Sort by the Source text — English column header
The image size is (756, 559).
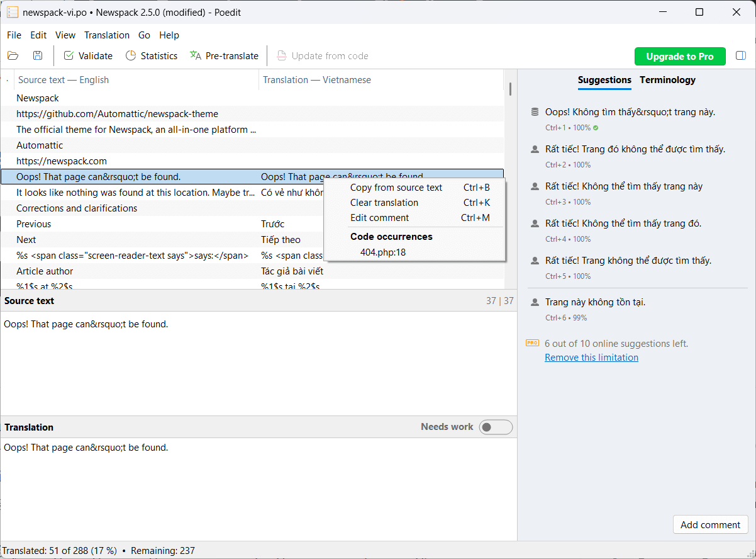pos(136,80)
